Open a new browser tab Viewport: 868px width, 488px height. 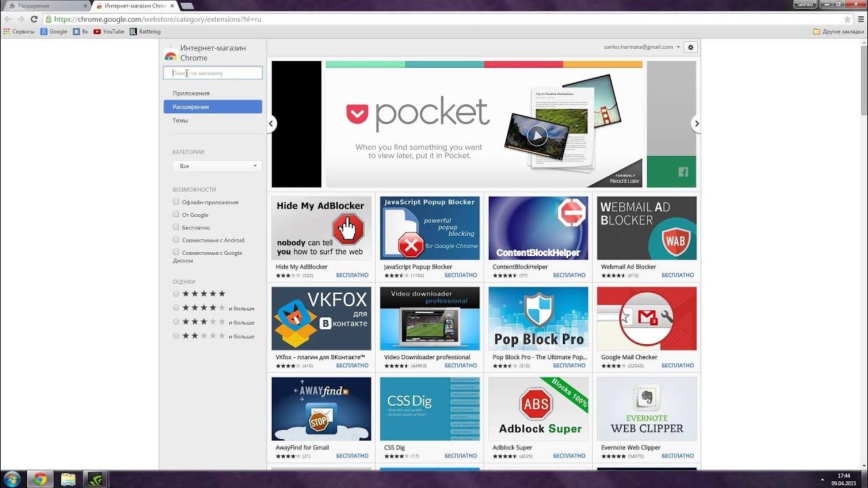186,5
